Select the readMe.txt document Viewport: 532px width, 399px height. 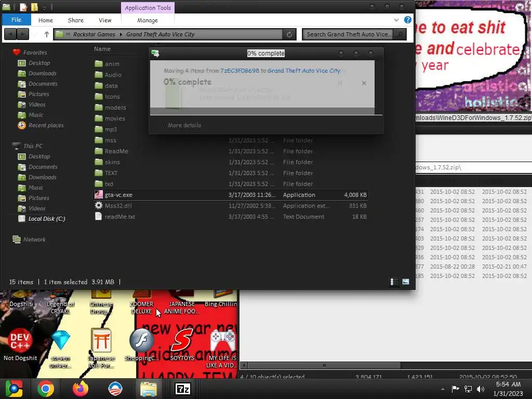[231, 217]
